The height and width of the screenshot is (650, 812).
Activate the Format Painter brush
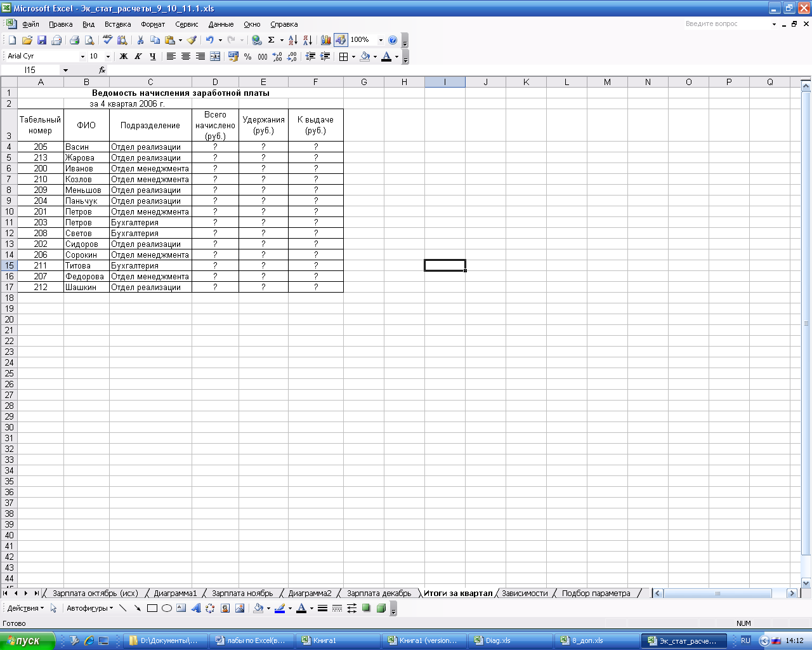(192, 40)
